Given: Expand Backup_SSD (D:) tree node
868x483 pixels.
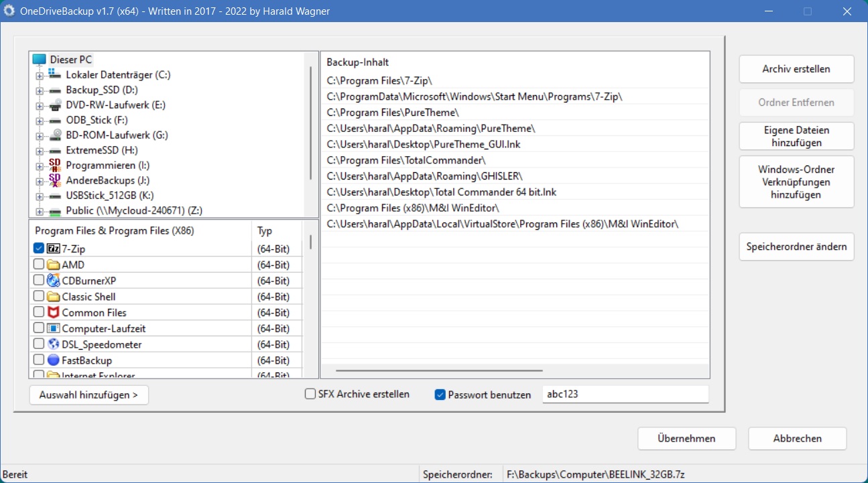Looking at the screenshot, I should click(x=40, y=90).
